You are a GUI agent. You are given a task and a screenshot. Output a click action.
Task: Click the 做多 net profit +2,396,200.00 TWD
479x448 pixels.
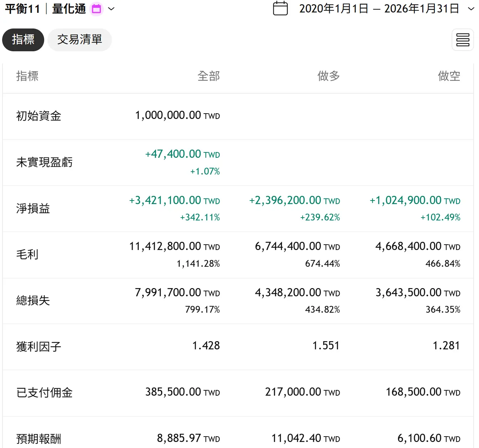(294, 200)
